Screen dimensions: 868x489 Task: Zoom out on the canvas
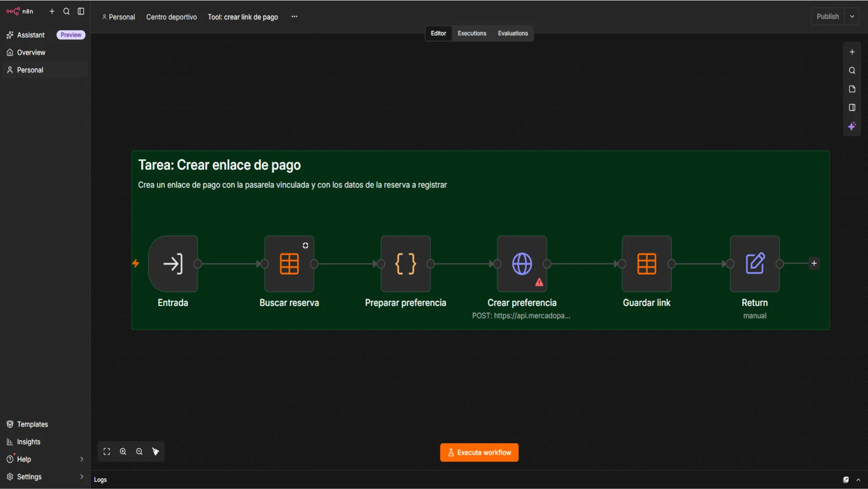point(139,451)
